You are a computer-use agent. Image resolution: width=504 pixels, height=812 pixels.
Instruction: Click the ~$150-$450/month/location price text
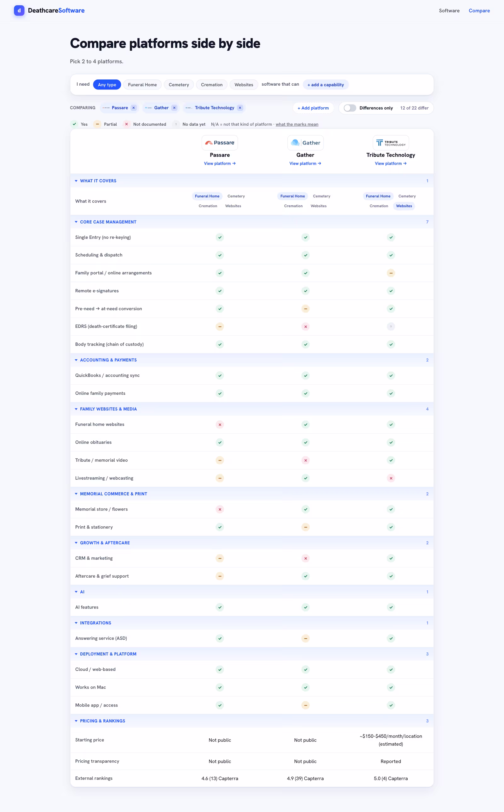pos(391,740)
